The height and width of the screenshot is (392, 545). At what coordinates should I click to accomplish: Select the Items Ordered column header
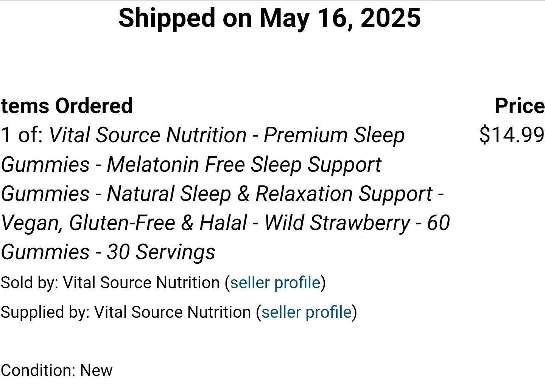(x=67, y=106)
